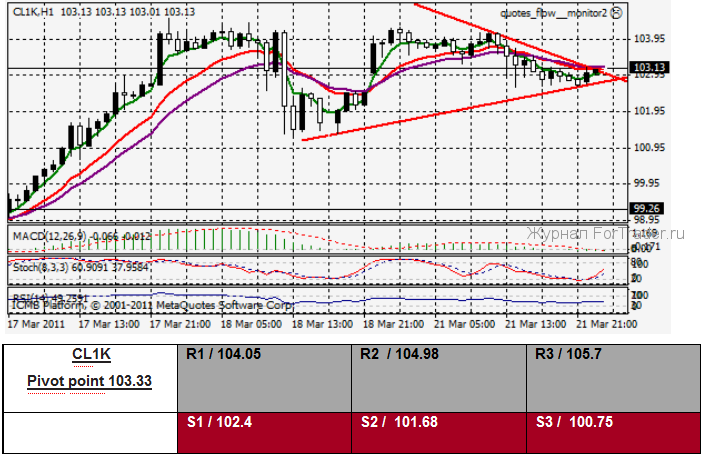Click the 101.95 price axis value

pos(649,111)
